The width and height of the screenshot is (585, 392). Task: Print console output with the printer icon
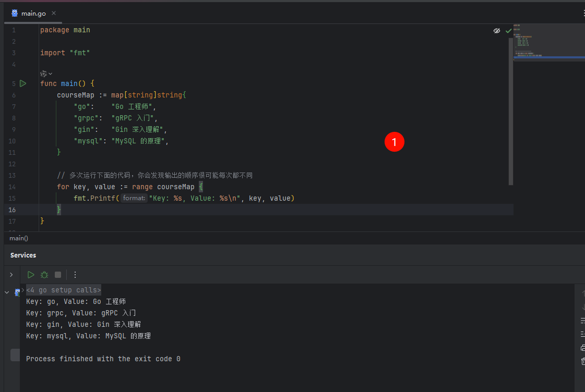(x=582, y=347)
